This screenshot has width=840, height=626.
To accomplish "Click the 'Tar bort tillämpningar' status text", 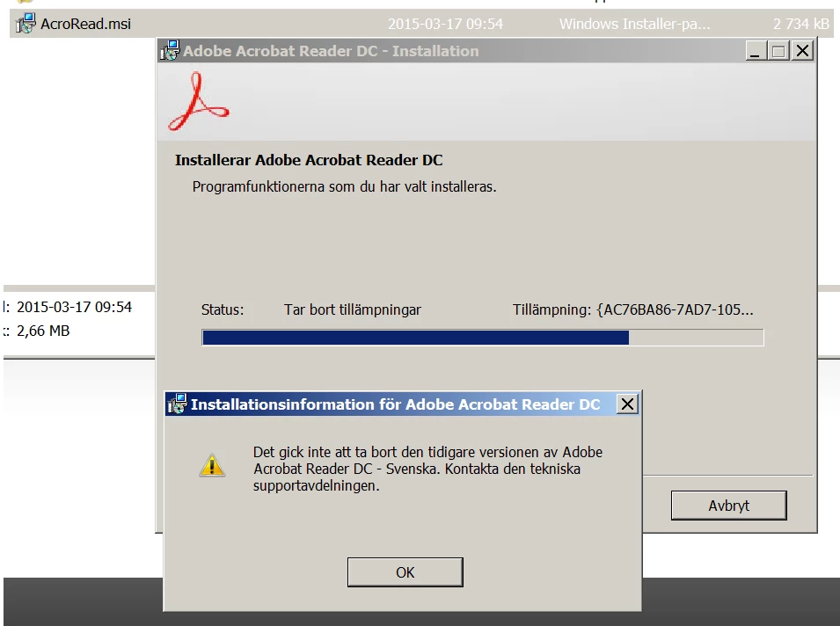I will click(x=353, y=309).
